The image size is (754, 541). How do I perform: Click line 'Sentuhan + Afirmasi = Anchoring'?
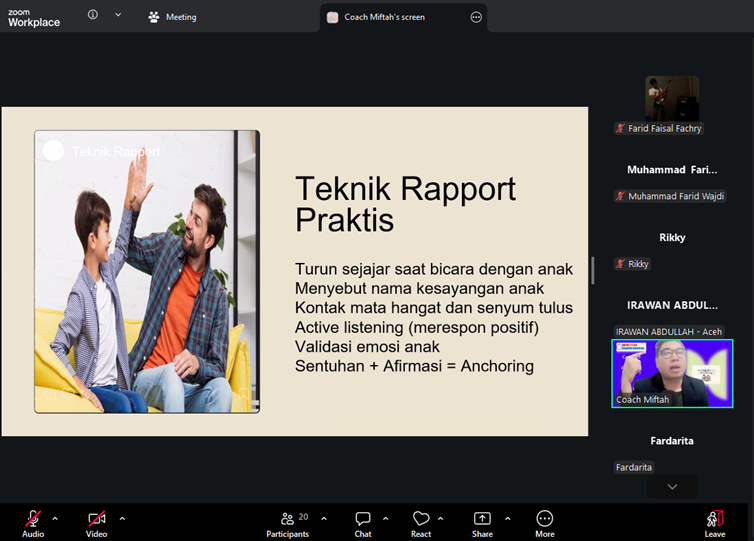414,366
